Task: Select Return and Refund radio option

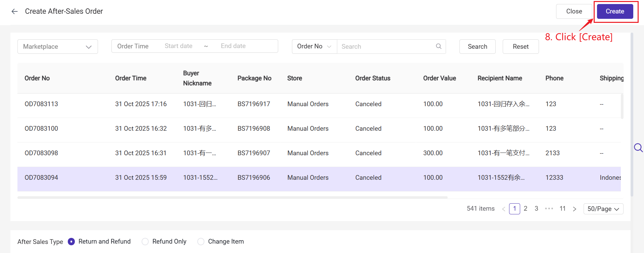Action: tap(71, 242)
